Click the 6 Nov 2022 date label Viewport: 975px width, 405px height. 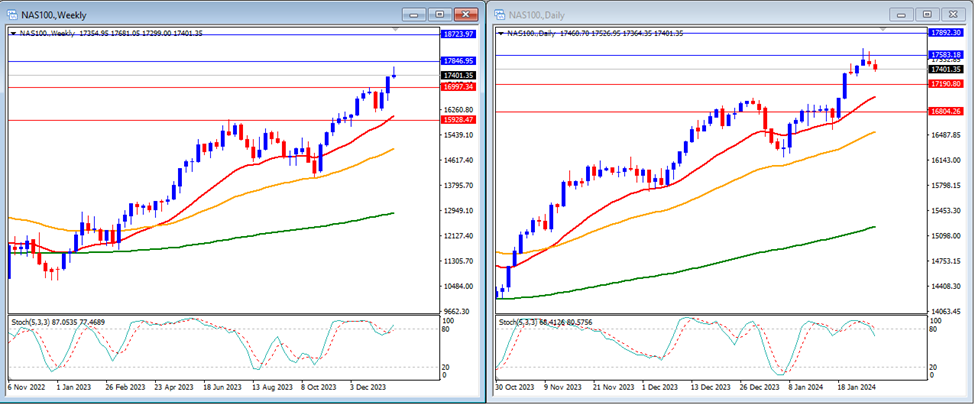pyautogui.click(x=25, y=387)
